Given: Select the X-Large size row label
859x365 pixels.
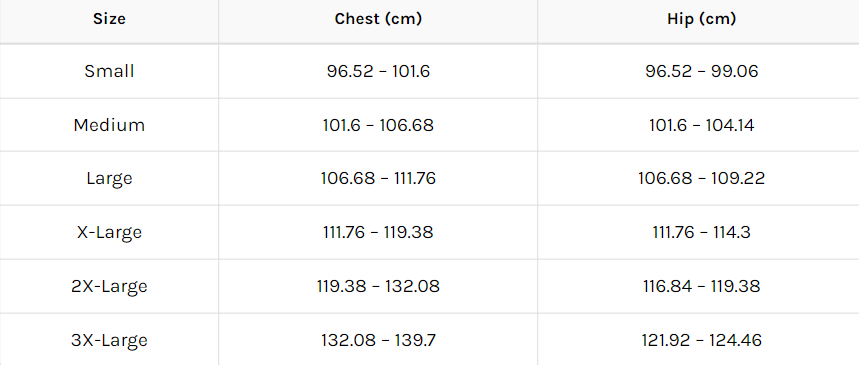Looking at the screenshot, I should [109, 232].
